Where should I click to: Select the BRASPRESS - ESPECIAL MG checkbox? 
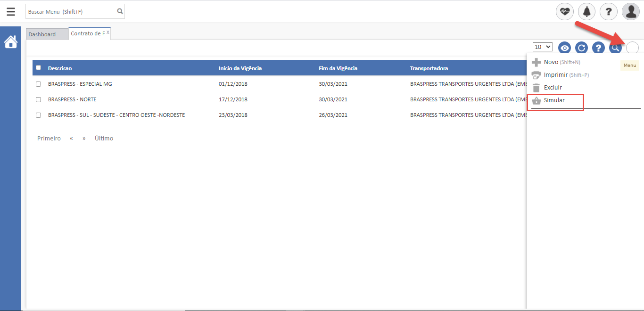(x=39, y=84)
